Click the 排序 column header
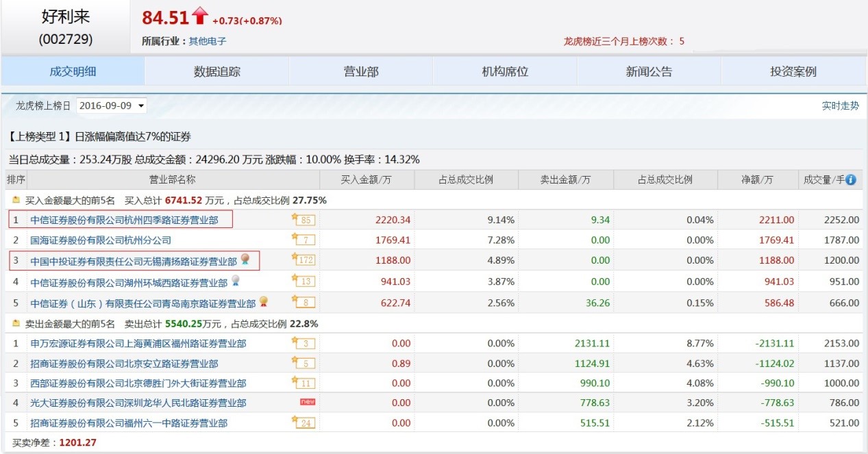Screen dimensions: 868x454 (x=16, y=180)
